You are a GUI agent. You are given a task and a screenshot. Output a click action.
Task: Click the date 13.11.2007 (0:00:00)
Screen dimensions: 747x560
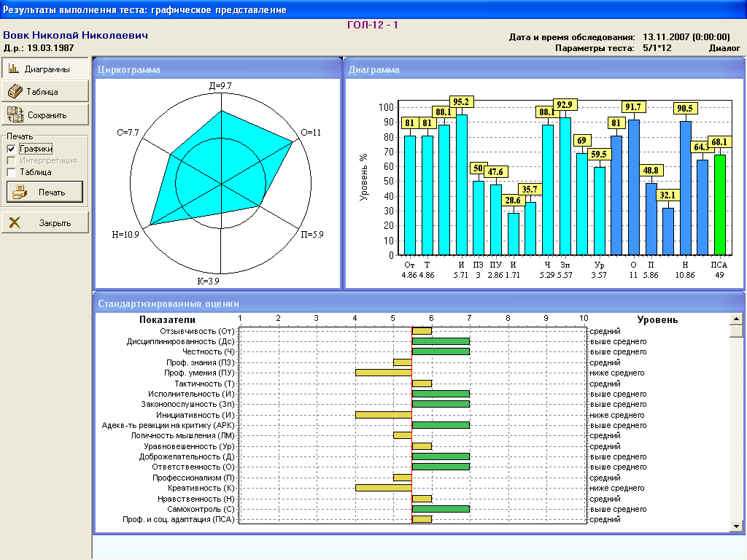point(686,37)
